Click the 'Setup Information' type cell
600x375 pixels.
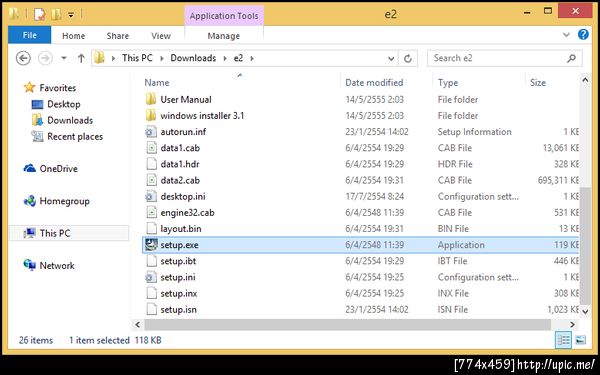pyautogui.click(x=474, y=132)
